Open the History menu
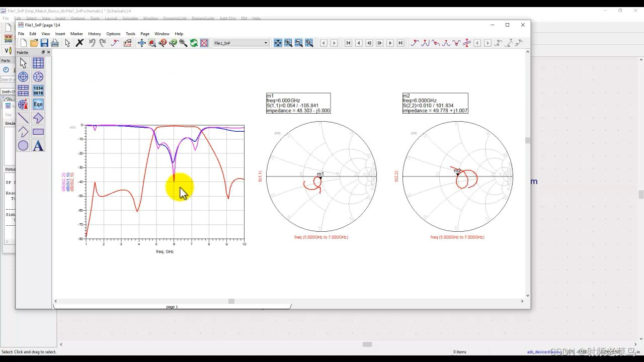 tap(95, 34)
